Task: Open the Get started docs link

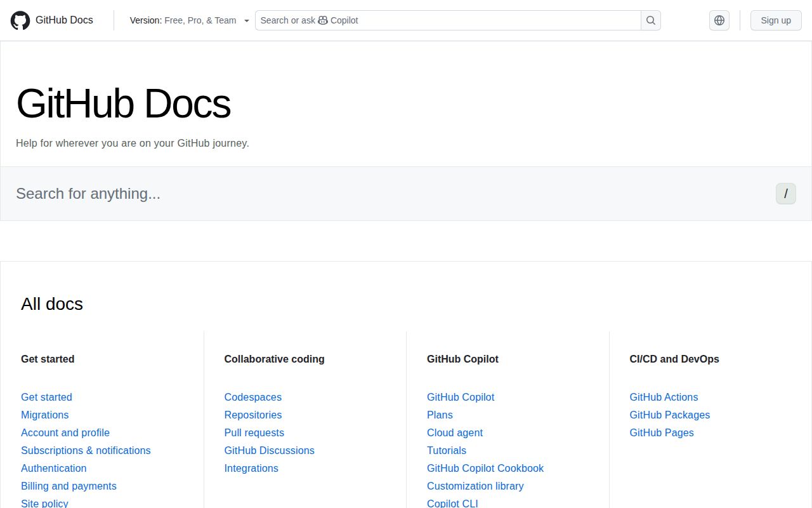Action: 46,397
